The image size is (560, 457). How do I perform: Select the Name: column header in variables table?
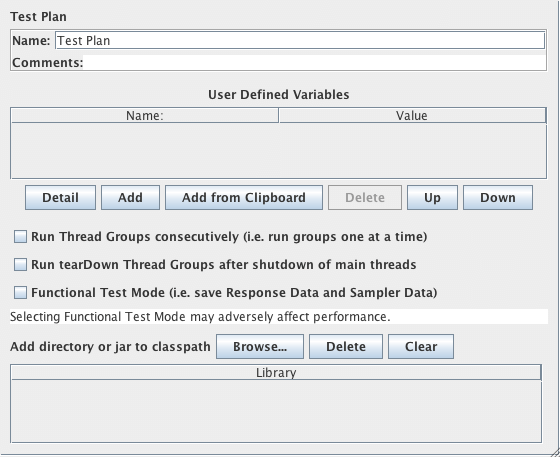tap(145, 116)
